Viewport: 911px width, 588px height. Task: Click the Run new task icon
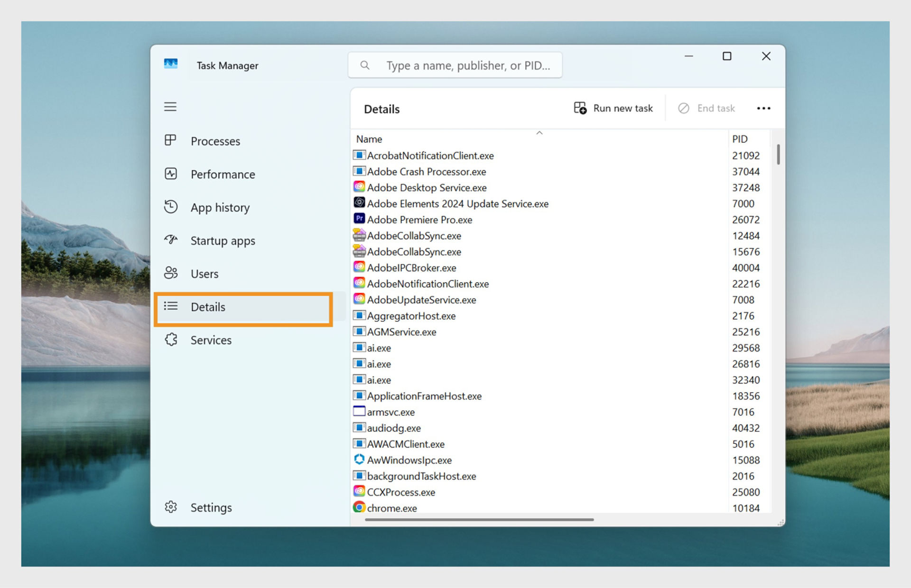tap(580, 108)
